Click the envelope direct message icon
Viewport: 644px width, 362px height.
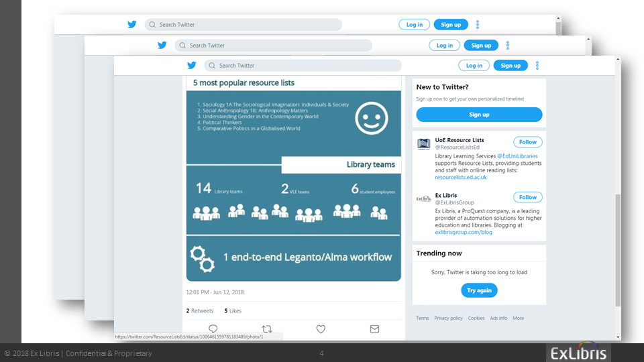coord(374,328)
